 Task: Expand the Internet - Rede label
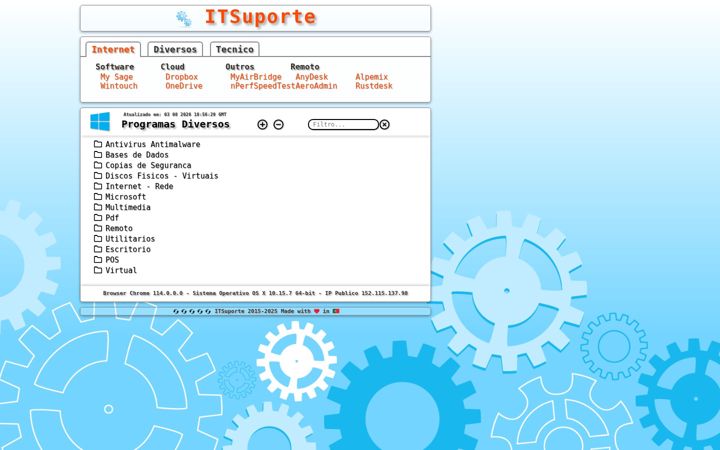point(139,186)
